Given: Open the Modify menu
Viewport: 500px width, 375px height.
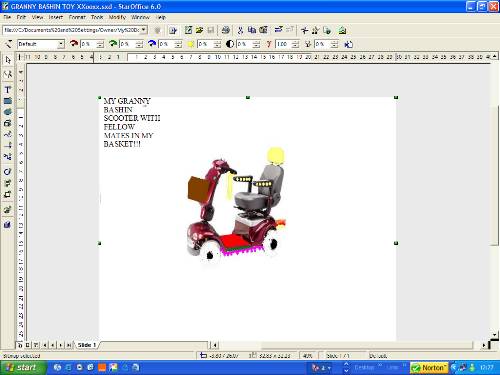Looking at the screenshot, I should 117,17.
